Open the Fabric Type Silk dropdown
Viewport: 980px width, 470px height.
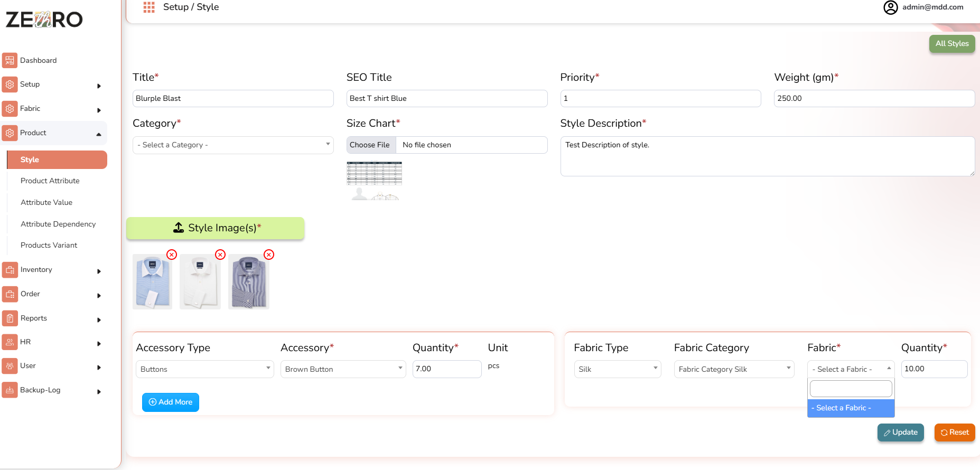(x=617, y=369)
